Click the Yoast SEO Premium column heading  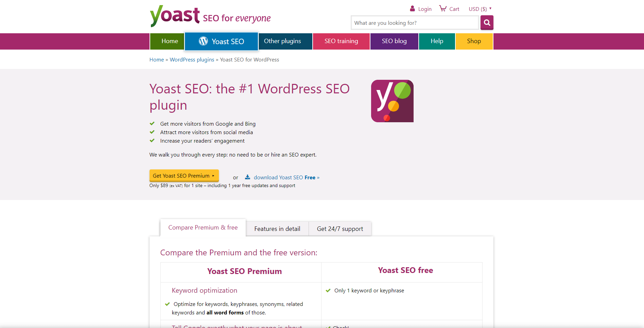coord(245,271)
